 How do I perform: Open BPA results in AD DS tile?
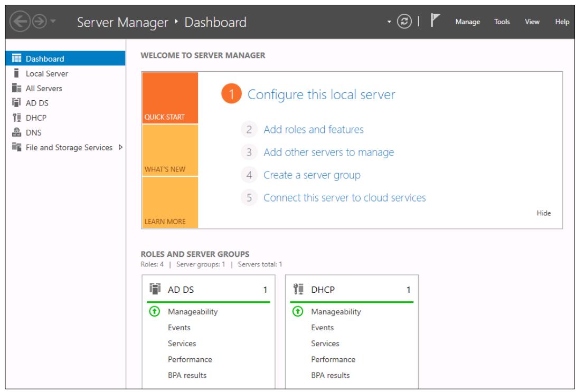(187, 376)
